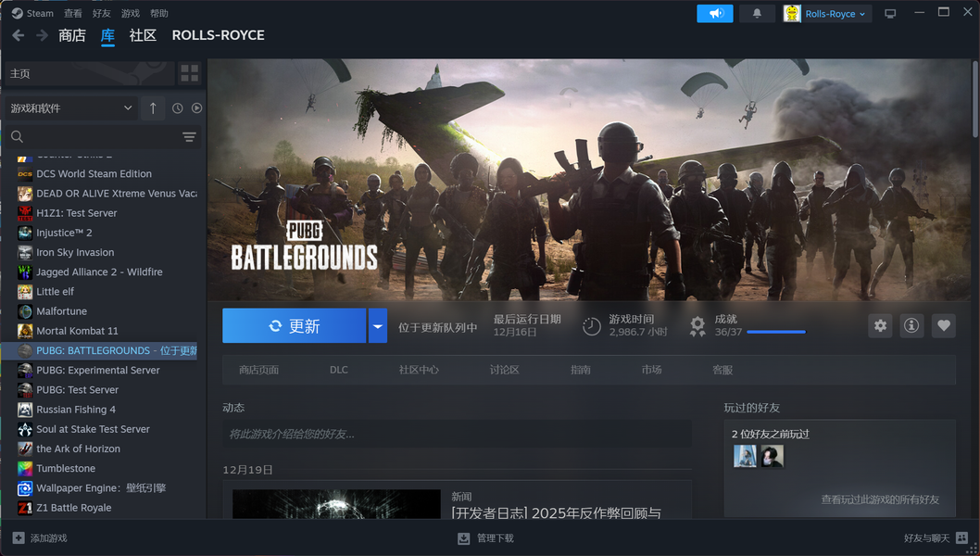The width and height of the screenshot is (980, 556).
Task: Click the achievements progress bar
Action: click(x=776, y=332)
